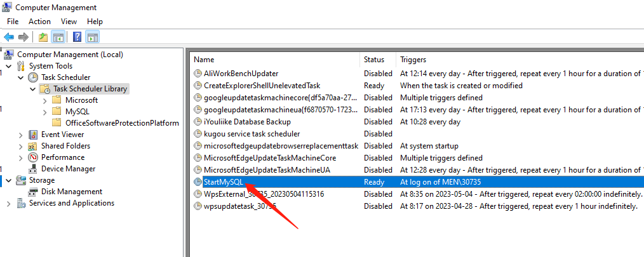Click the Forward arrow toolbar icon
This screenshot has width=644, height=257.
23,37
